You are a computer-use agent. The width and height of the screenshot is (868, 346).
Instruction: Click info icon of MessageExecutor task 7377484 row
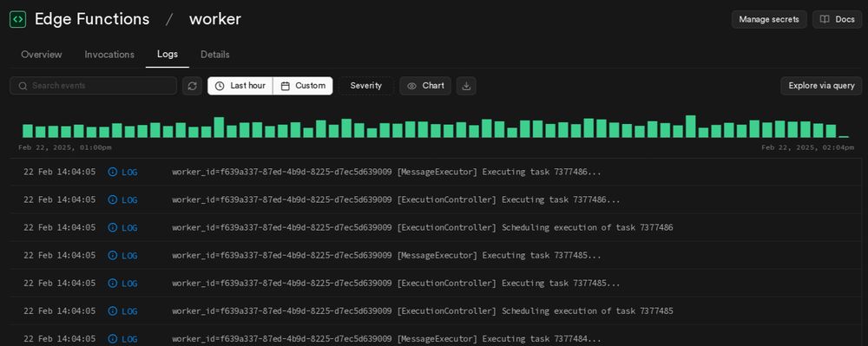[x=112, y=338]
